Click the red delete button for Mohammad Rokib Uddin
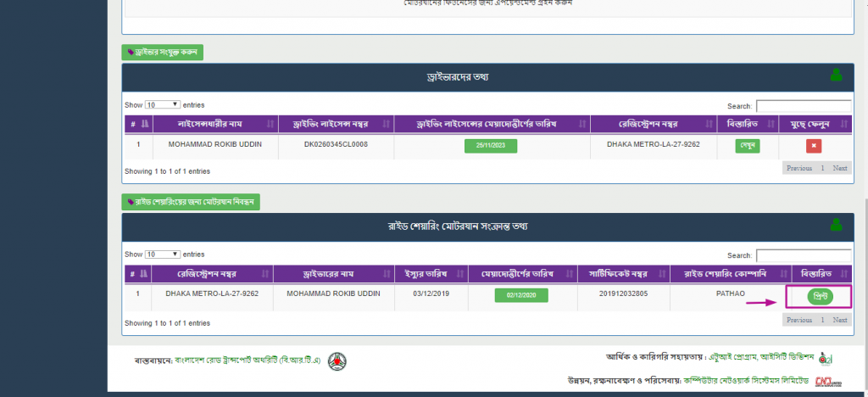The width and height of the screenshot is (868, 397). pos(813,145)
